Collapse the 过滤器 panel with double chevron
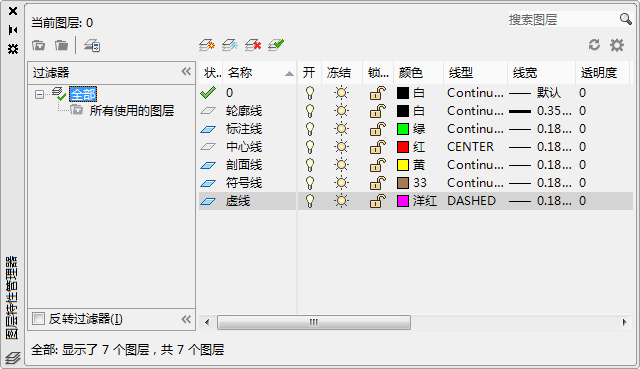640x369 pixels. click(186, 71)
